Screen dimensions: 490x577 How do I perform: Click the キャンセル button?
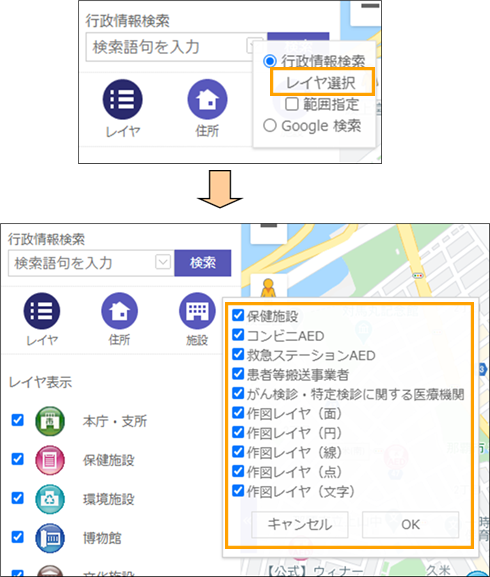pos(300,524)
